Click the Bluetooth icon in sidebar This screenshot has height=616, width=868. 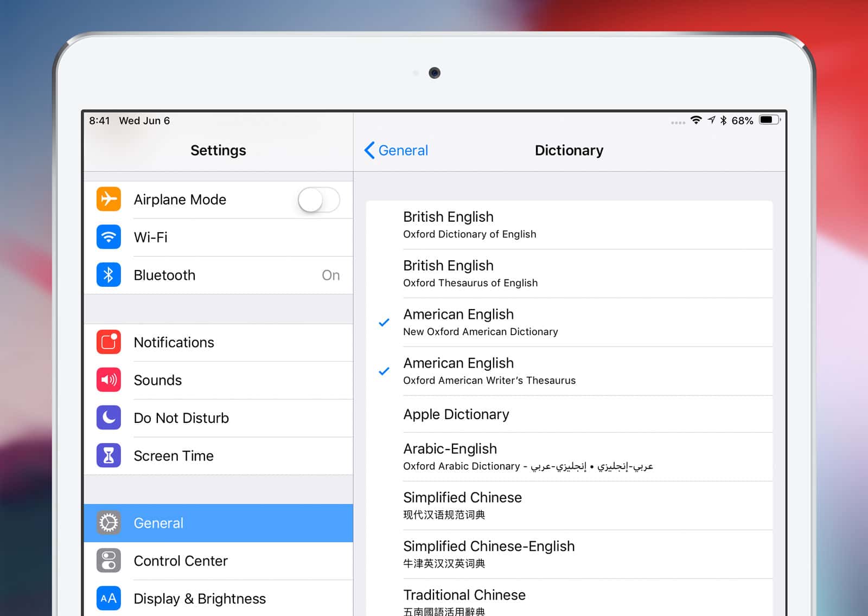pos(108,275)
